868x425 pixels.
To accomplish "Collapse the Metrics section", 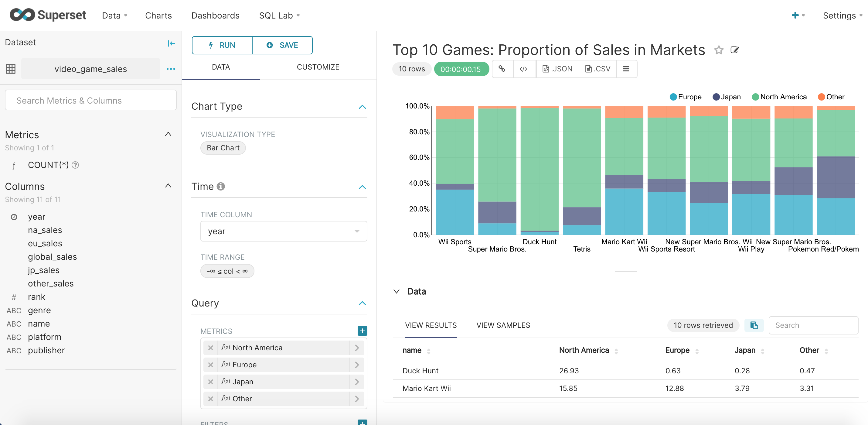I will (168, 134).
